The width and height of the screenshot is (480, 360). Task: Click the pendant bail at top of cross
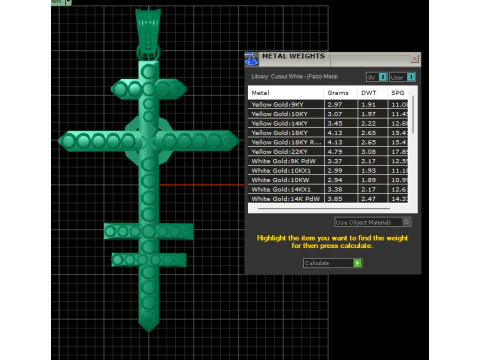tap(148, 33)
